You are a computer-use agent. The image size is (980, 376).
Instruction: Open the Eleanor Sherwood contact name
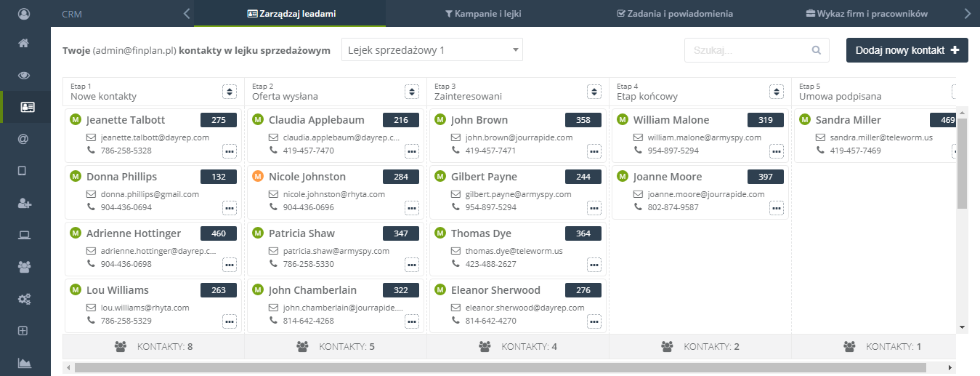(495, 290)
